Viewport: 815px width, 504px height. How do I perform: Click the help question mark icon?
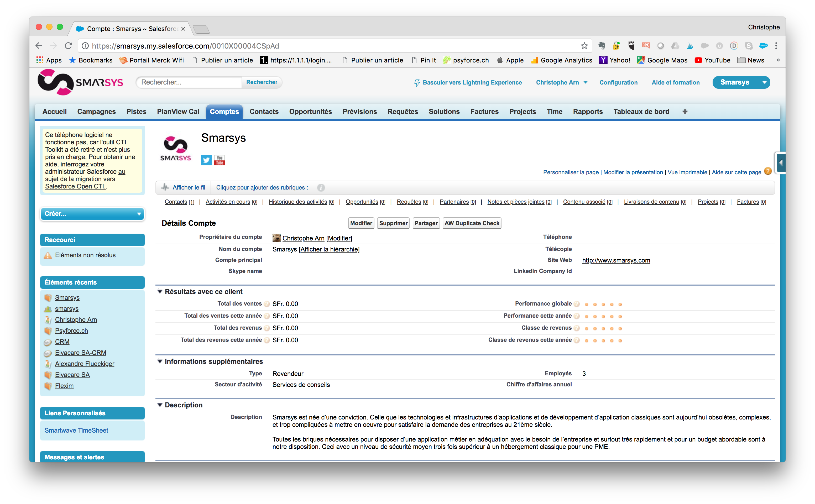click(x=768, y=171)
